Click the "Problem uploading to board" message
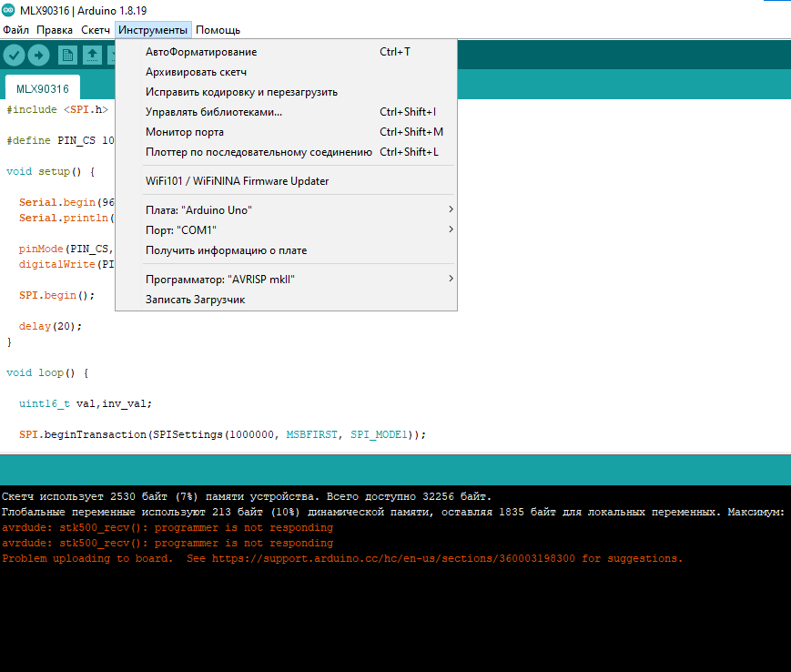791x672 pixels. (342, 558)
